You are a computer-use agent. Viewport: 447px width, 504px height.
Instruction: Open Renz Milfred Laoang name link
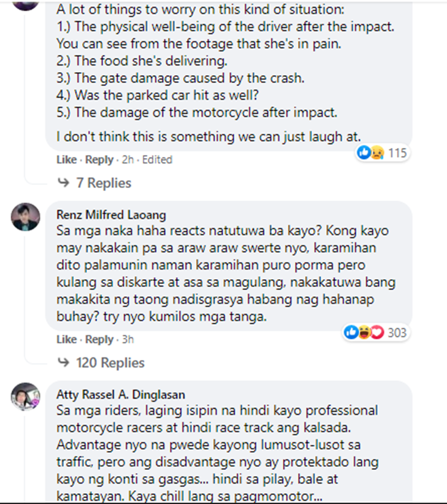pos(111,215)
